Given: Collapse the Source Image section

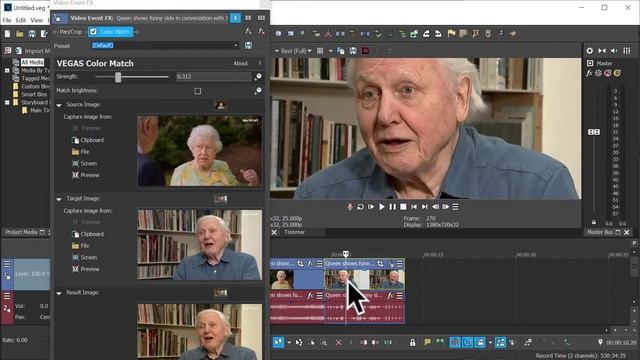Looking at the screenshot, I should coord(59,105).
